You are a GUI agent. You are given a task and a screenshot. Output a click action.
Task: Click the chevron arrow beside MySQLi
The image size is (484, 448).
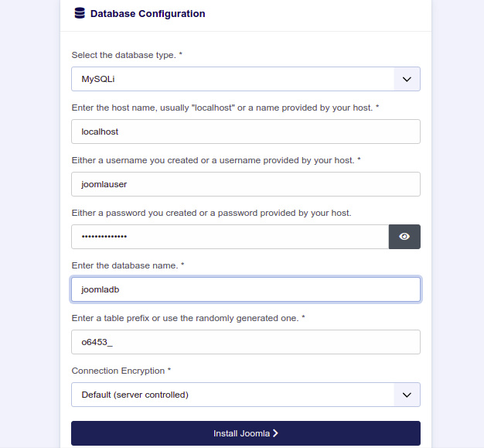pos(407,79)
